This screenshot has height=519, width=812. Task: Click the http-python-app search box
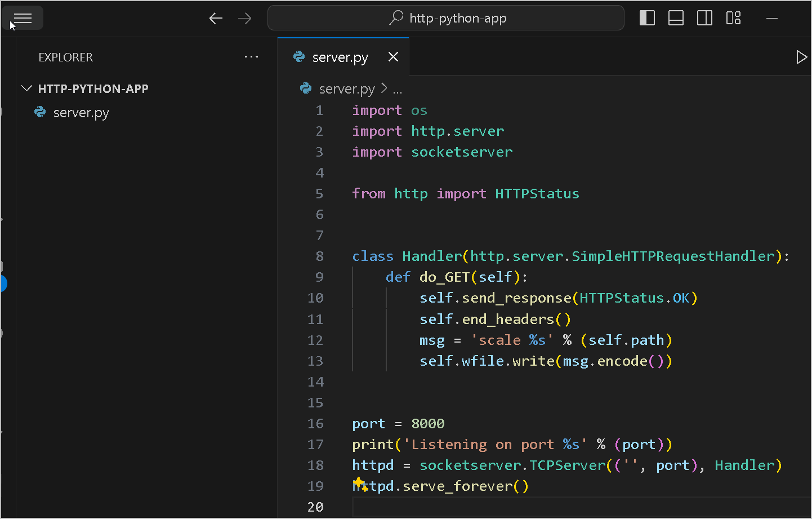[x=446, y=18]
